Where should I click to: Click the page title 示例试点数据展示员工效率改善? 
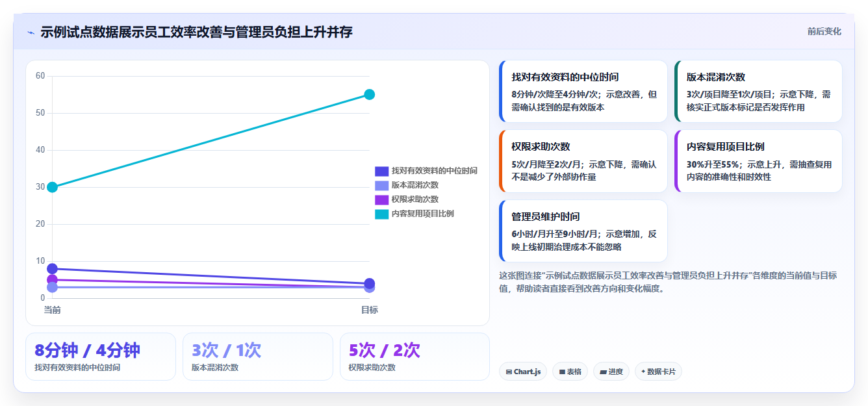click(197, 32)
